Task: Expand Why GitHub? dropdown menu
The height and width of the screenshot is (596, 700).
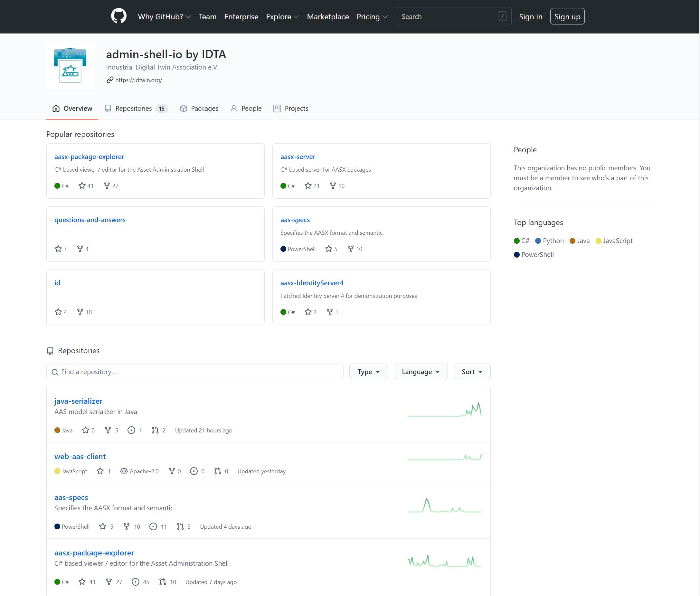Action: coord(164,16)
